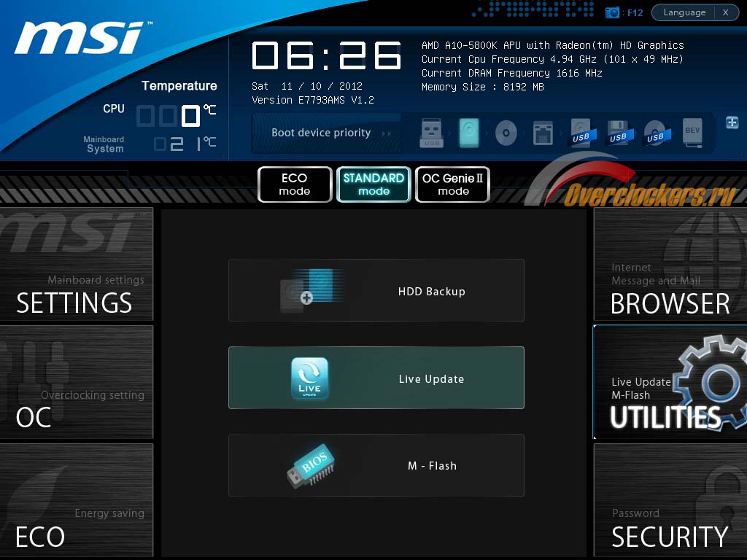747x560 pixels.
Task: Open the UTILITIES panel
Action: tap(670, 382)
